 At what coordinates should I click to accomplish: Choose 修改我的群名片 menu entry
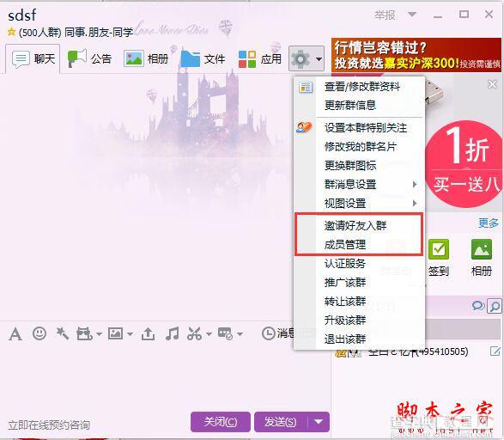[x=361, y=147]
